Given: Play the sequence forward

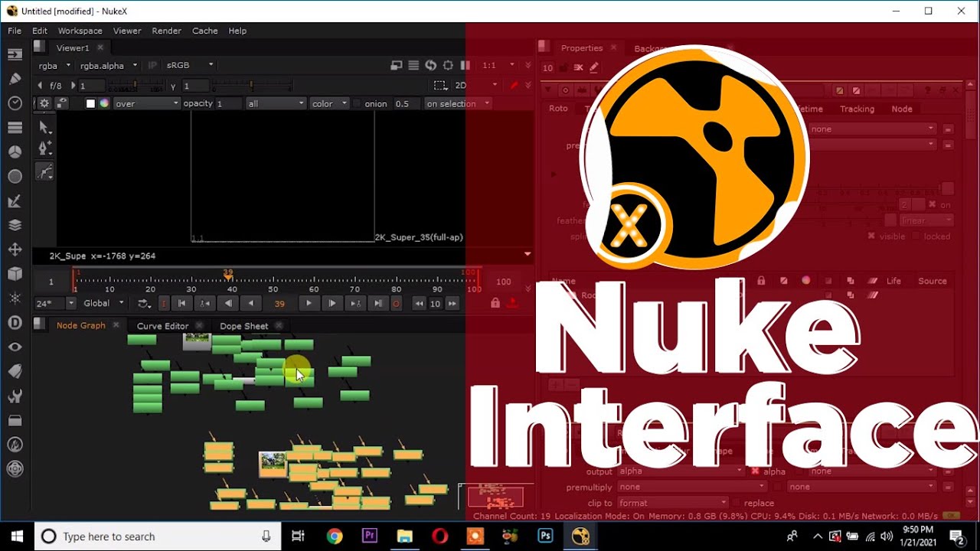Looking at the screenshot, I should tap(309, 304).
